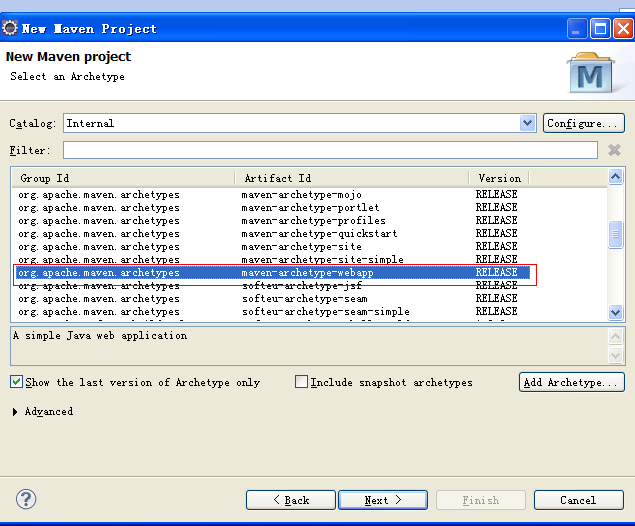The height and width of the screenshot is (526, 635).
Task: Enable Include snapshot archetypes checkbox
Action: click(x=301, y=382)
